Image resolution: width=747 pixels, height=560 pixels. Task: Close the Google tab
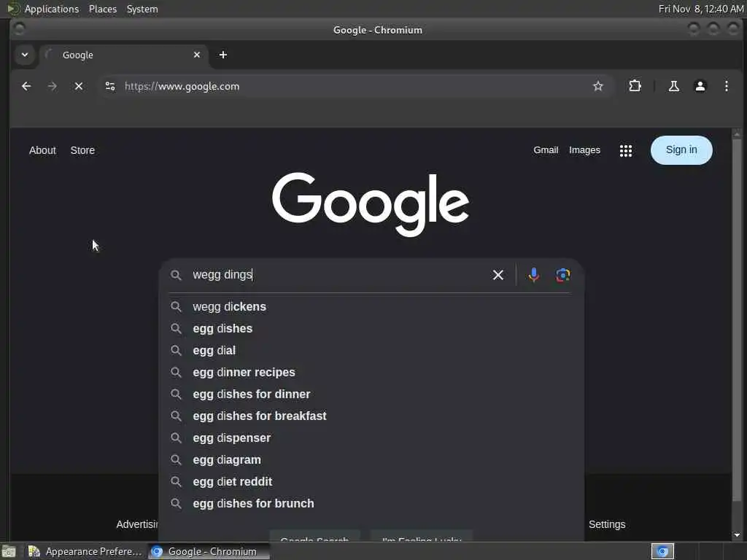click(197, 55)
